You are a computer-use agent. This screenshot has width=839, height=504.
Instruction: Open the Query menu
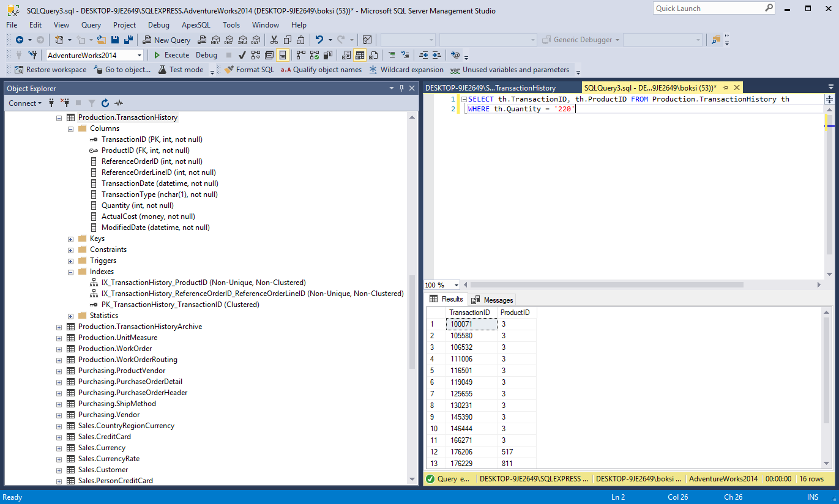[x=91, y=25]
